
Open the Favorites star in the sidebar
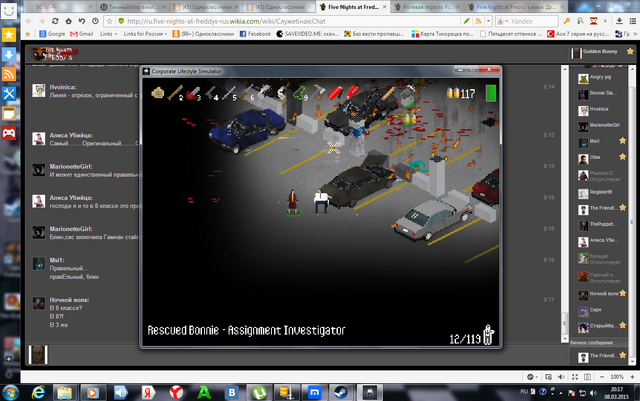(9, 35)
